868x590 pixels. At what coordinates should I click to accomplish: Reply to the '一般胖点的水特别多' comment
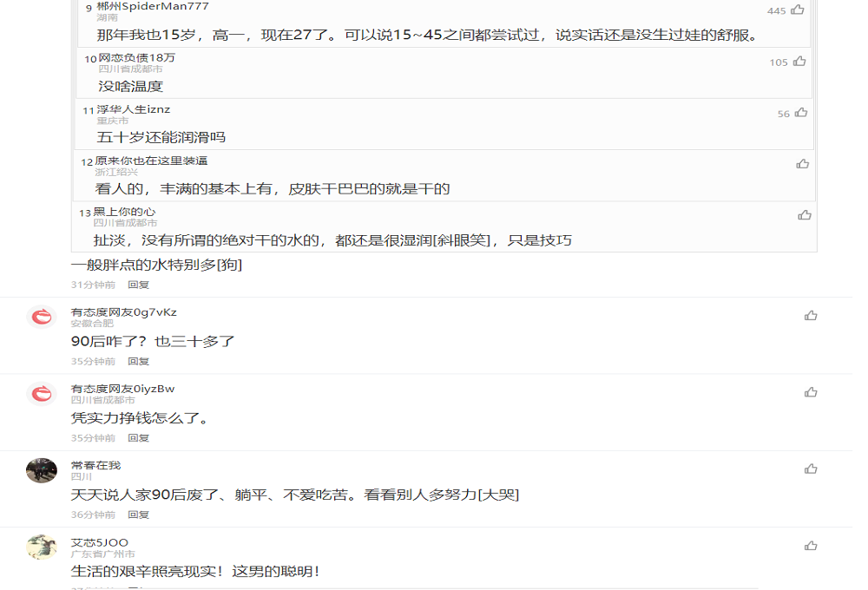point(140,284)
